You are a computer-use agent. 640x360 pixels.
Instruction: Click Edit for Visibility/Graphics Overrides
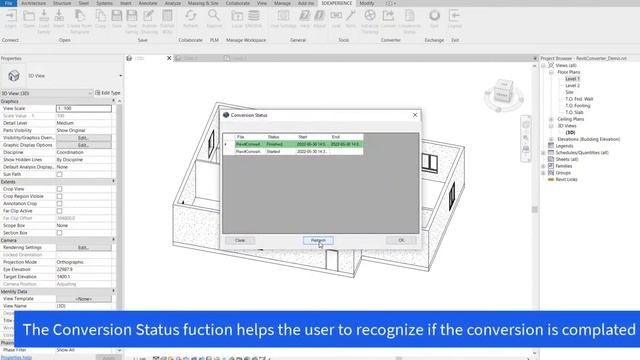point(83,138)
